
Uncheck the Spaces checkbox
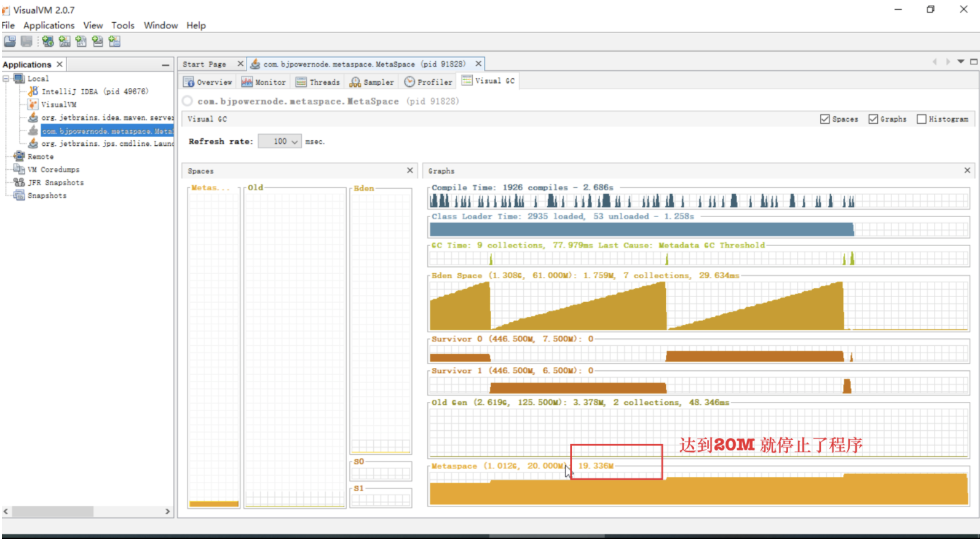[825, 119]
